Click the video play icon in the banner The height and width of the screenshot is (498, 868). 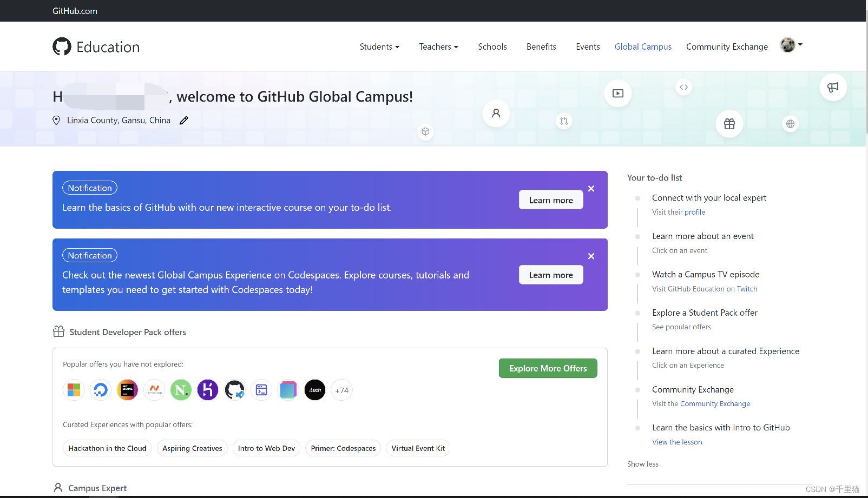pos(618,94)
